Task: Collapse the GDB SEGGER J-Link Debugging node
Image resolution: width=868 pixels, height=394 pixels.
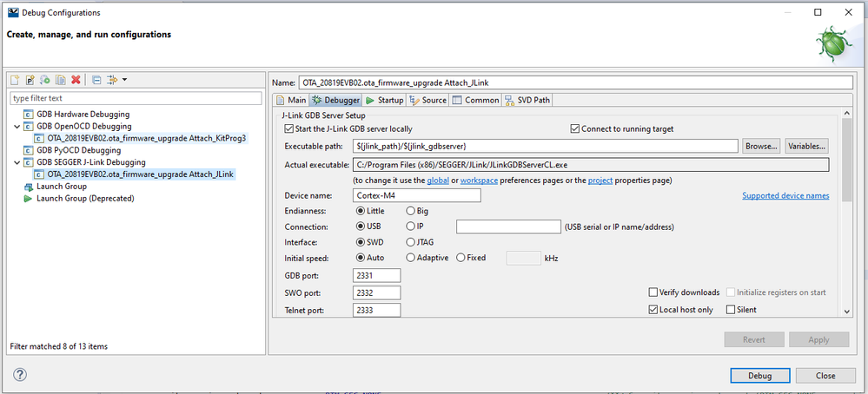Action: click(x=16, y=162)
